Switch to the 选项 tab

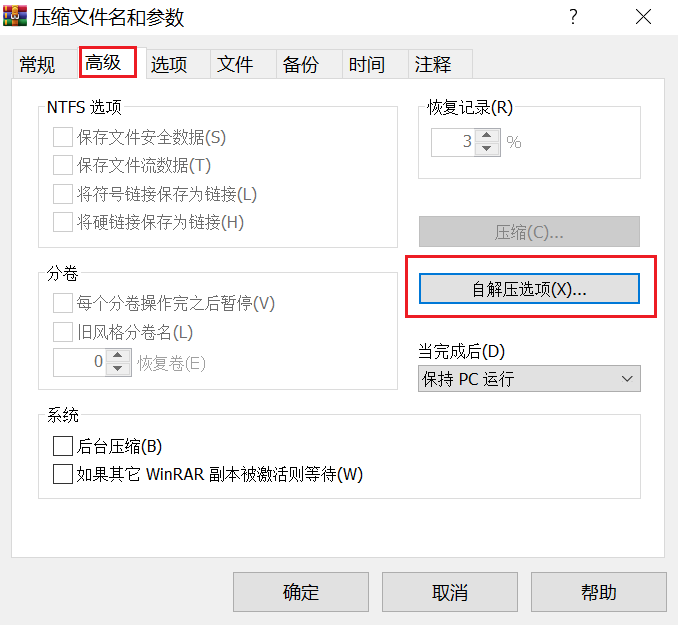169,65
